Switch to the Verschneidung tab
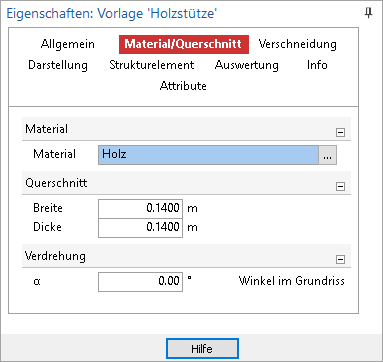The width and height of the screenshot is (383, 362). (x=298, y=44)
